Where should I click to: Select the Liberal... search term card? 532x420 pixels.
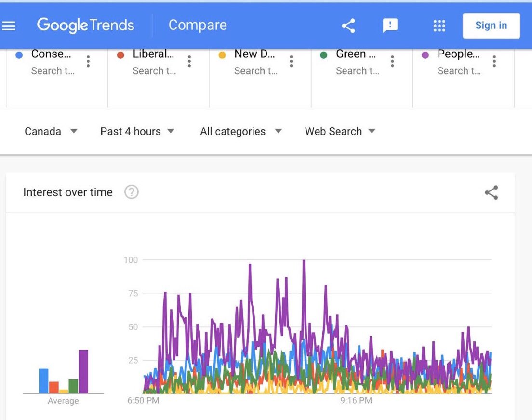[x=159, y=78]
